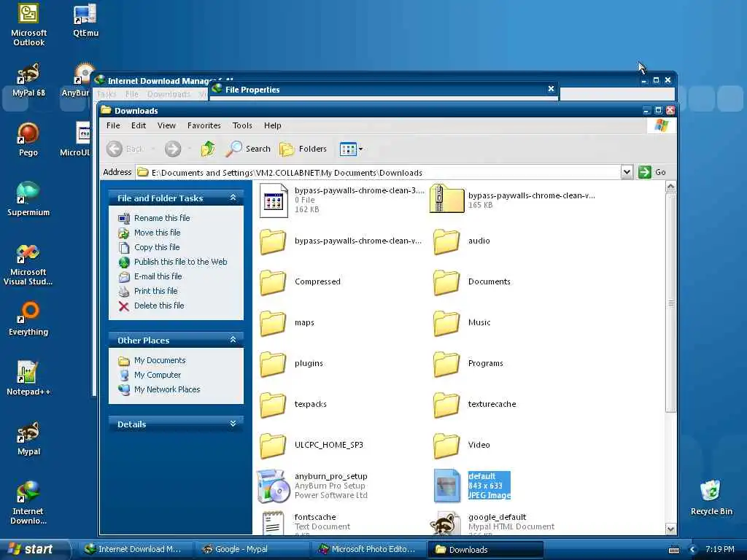The image size is (747, 560).
Task: Open Microsoft Outlook desktop shortcut
Action: tap(28, 25)
